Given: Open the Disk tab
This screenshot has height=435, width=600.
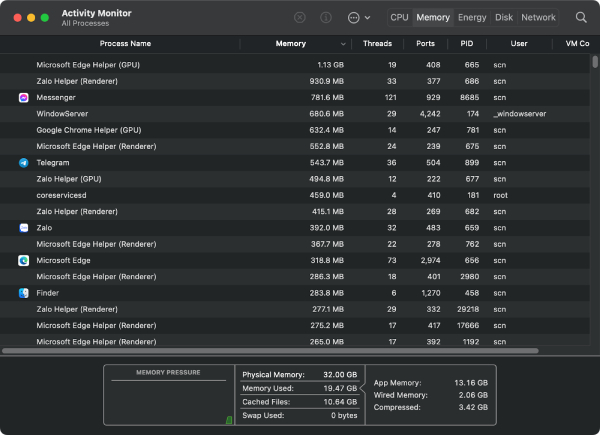Looking at the screenshot, I should click(x=504, y=18).
